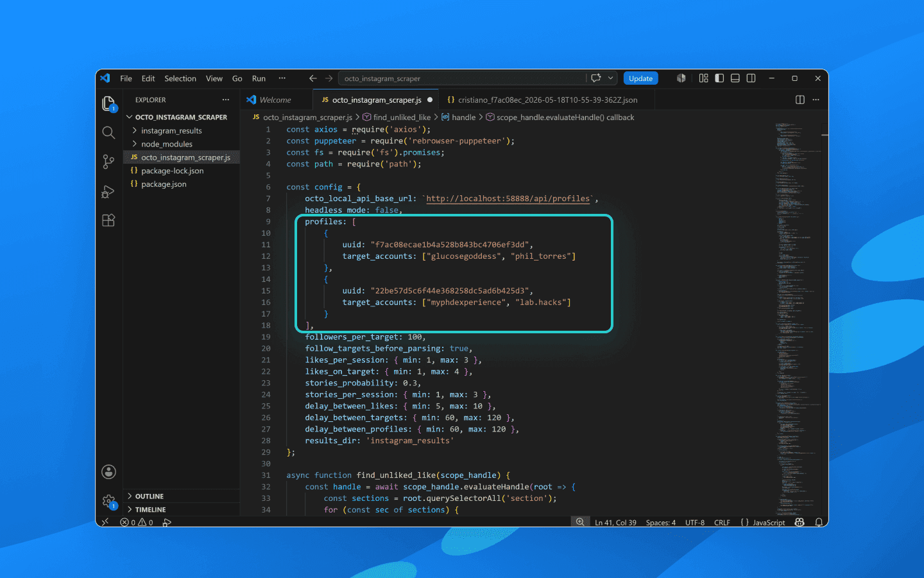Click the errors and warnings status indicator
This screenshot has width=924, height=578.
[137, 522]
